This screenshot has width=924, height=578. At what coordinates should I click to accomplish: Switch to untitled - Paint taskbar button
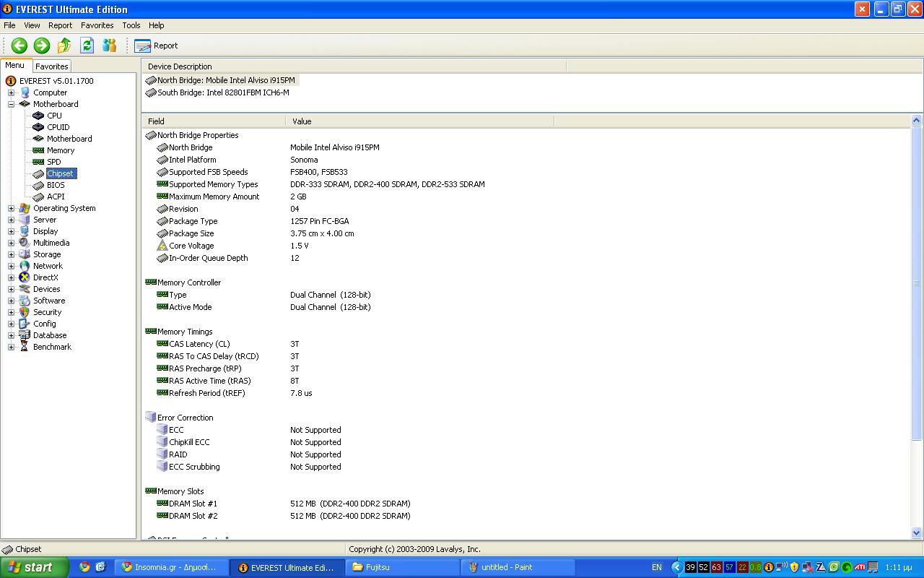[518, 567]
